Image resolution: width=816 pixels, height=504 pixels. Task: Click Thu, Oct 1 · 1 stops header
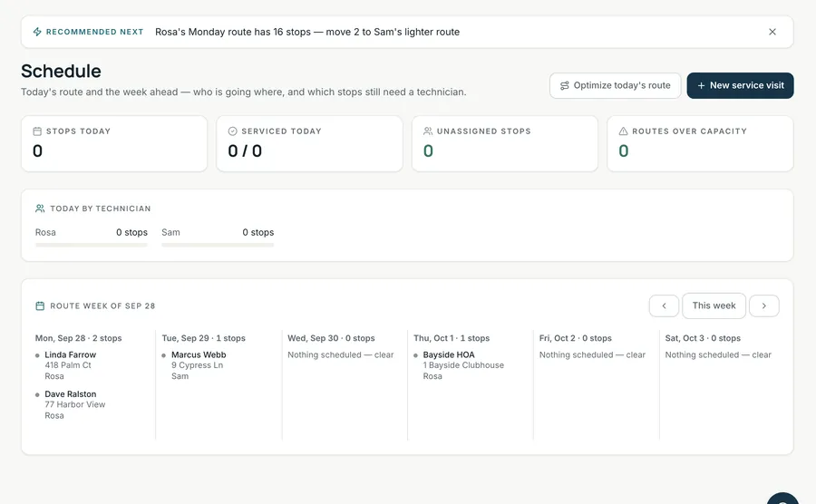pyautogui.click(x=452, y=338)
